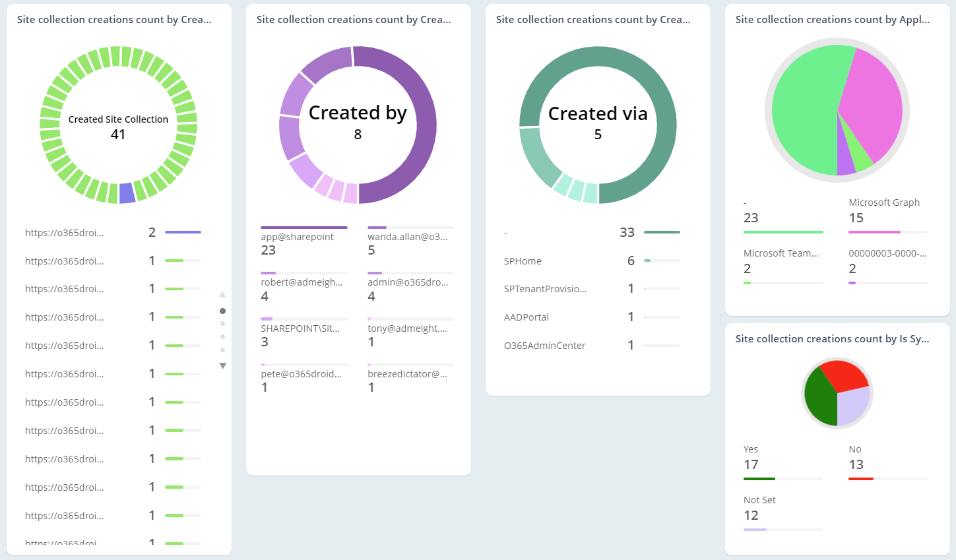
Task: Click the downward pagination arrow on first card
Action: tap(222, 365)
